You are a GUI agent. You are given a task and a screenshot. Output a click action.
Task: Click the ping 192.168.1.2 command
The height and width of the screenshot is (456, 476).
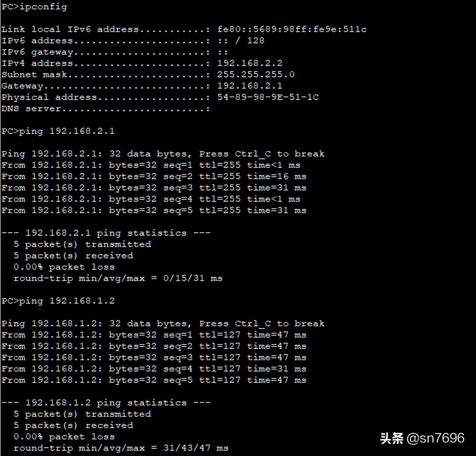pos(58,301)
